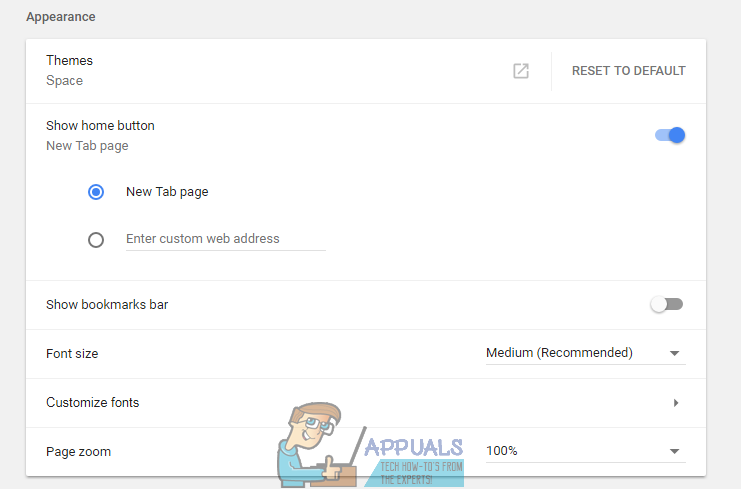Open the Page zoom dropdown
Viewport: 741px width, 489px height.
(x=586, y=451)
